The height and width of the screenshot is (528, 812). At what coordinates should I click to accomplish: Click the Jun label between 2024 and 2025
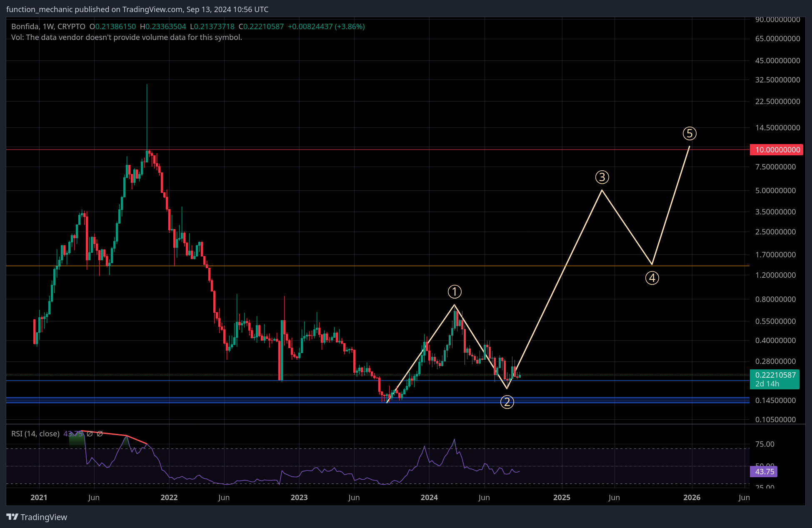(x=484, y=498)
